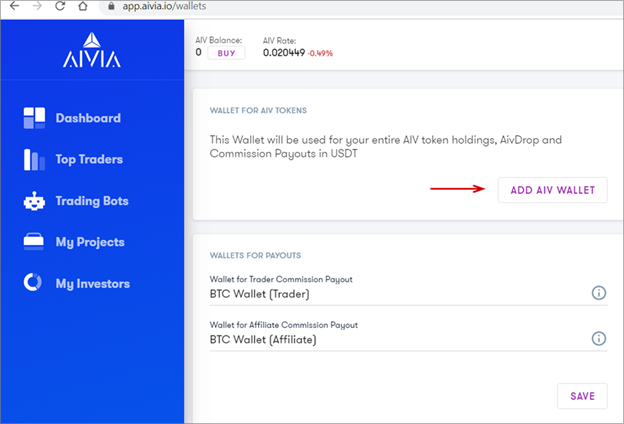Click the My Projects briefcase icon
Viewport: 624px width, 424px height.
pyautogui.click(x=34, y=242)
